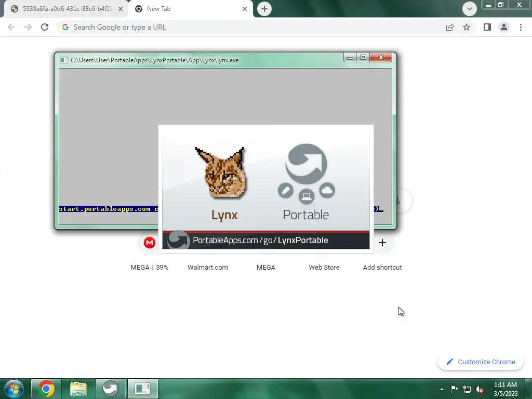Reload the current Chrome page
This screenshot has height=399, width=532.
click(45, 27)
